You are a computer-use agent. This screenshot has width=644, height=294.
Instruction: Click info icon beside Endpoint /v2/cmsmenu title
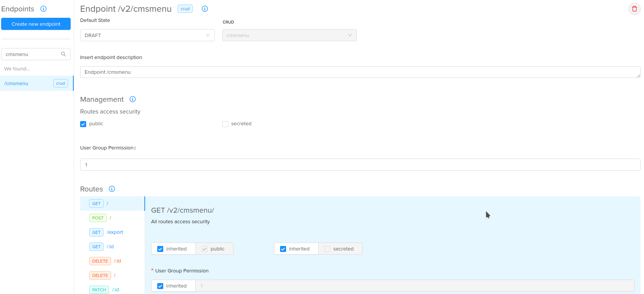205,9
